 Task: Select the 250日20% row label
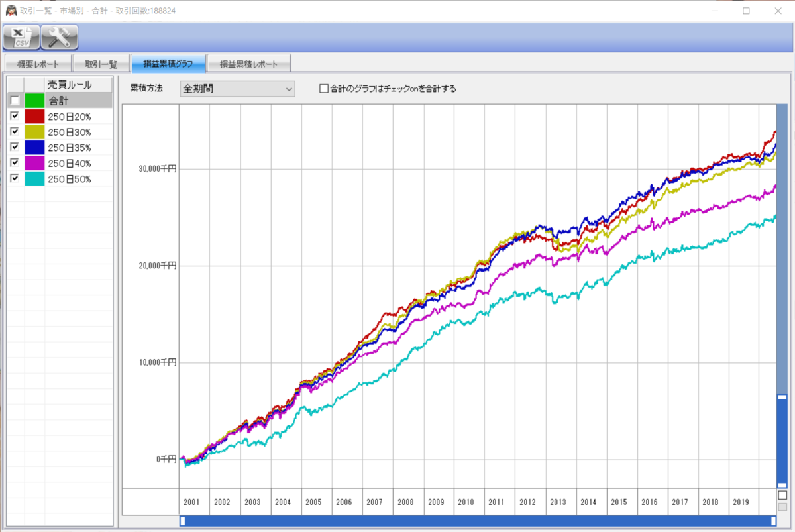[x=70, y=117]
